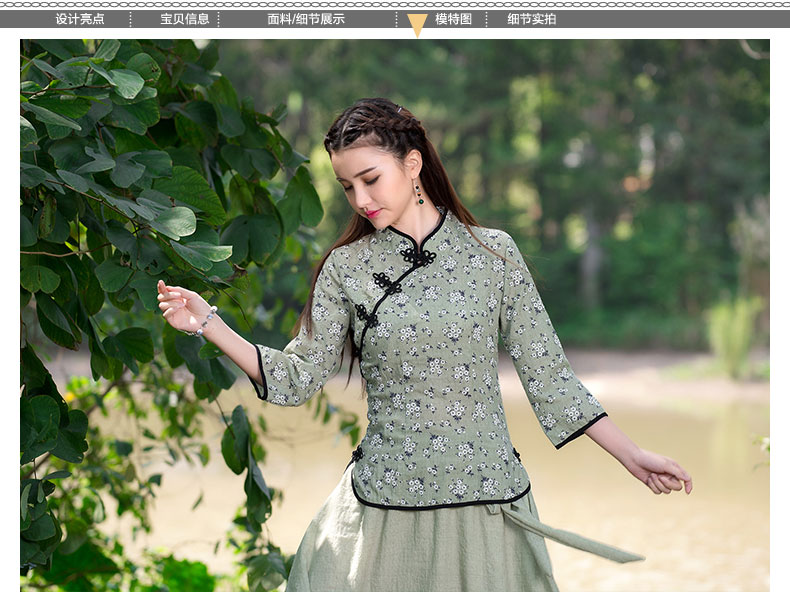Open the 设计亮点 tab
Image resolution: width=790 pixels, height=600 pixels.
coord(80,19)
